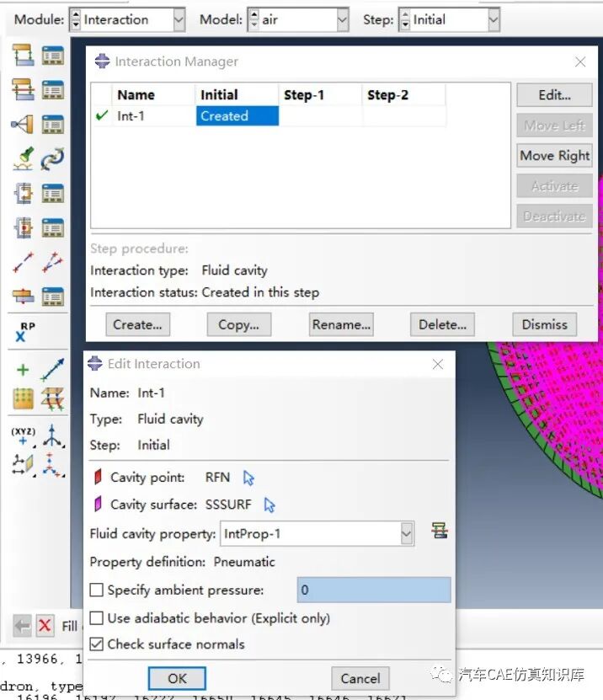The width and height of the screenshot is (603, 700).
Task: Click the Initial column header
Action: coord(237,94)
